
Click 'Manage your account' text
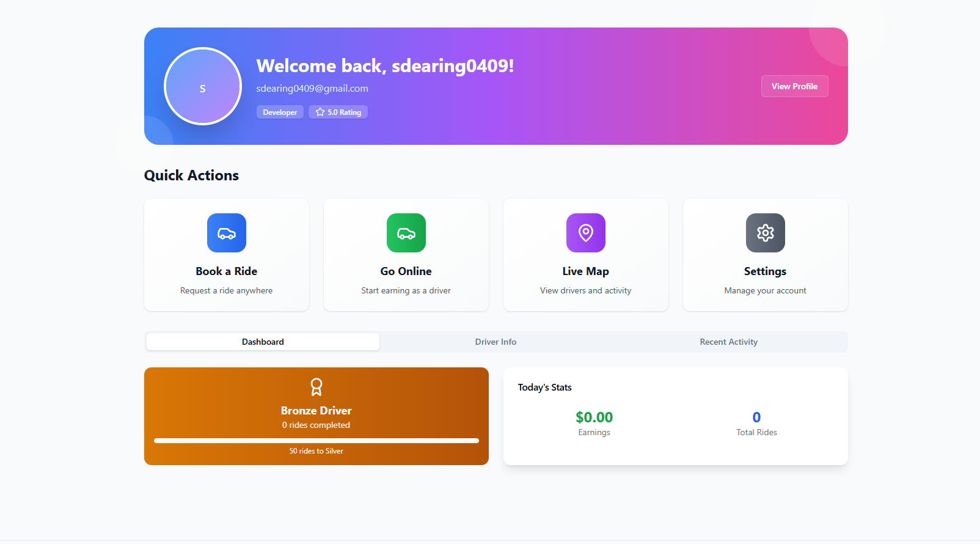point(766,290)
